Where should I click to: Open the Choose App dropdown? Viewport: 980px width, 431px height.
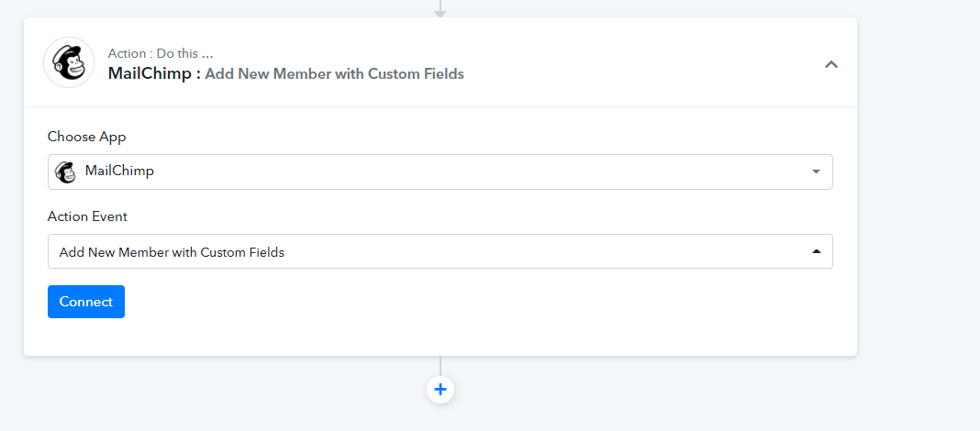click(440, 171)
